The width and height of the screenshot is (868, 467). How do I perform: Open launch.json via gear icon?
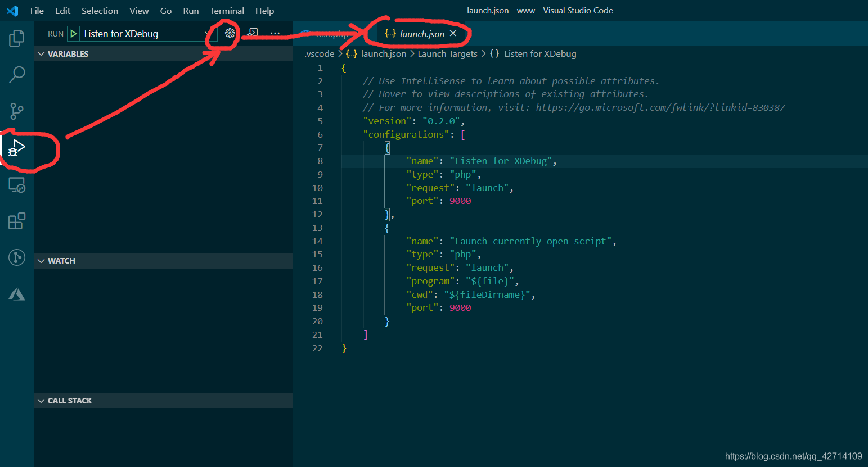pos(230,33)
